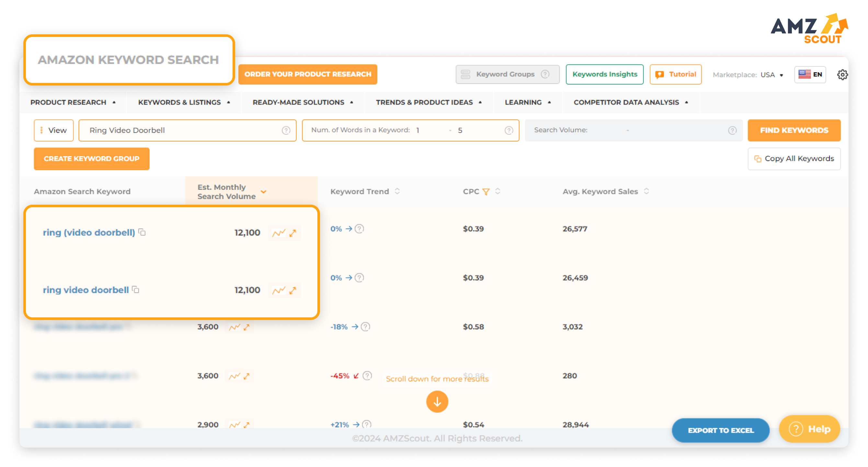
Task: Copy the 'ring (video doorbell)' keyword icon
Action: click(142, 232)
